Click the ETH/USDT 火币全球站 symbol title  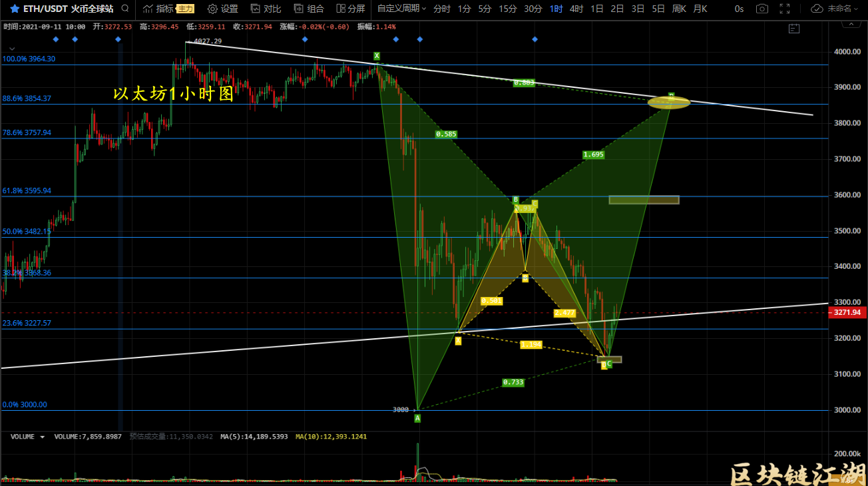click(x=67, y=9)
